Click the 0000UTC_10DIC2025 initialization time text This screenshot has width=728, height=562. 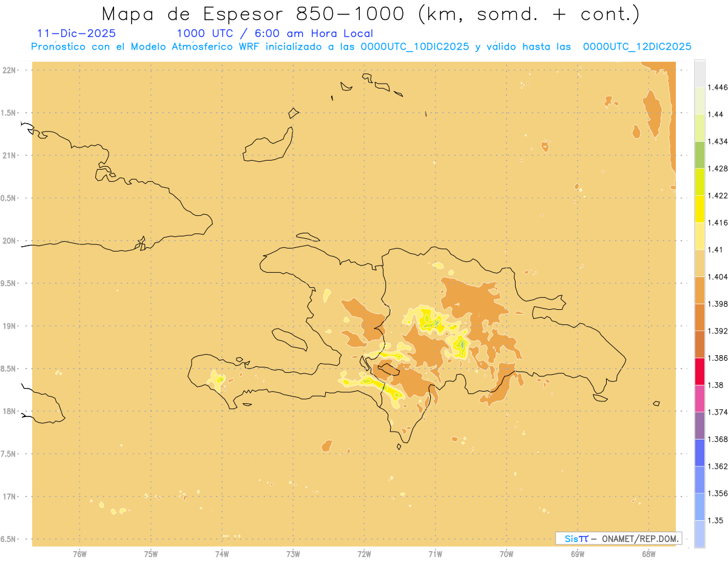click(x=414, y=47)
